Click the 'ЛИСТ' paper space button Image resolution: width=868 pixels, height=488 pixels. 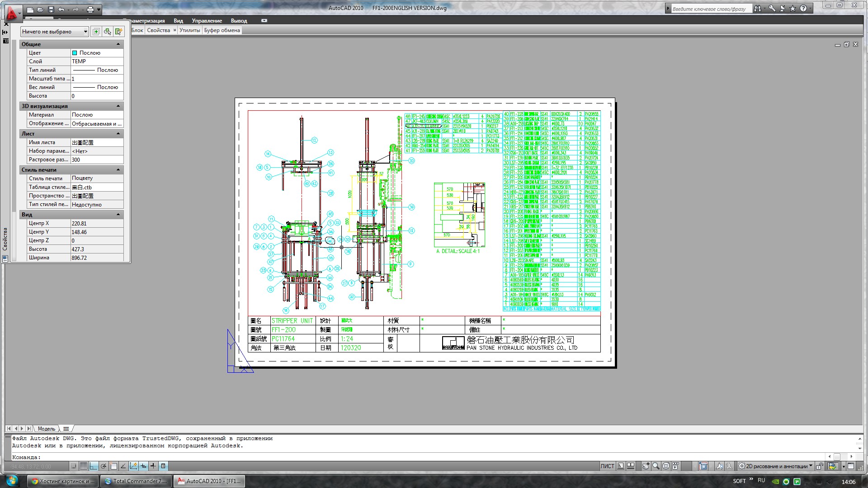click(x=607, y=466)
